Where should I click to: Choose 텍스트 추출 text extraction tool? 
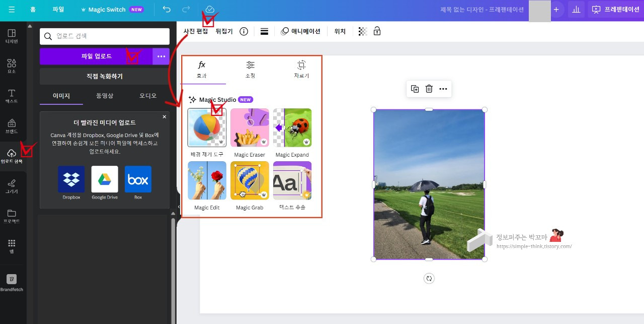point(292,186)
